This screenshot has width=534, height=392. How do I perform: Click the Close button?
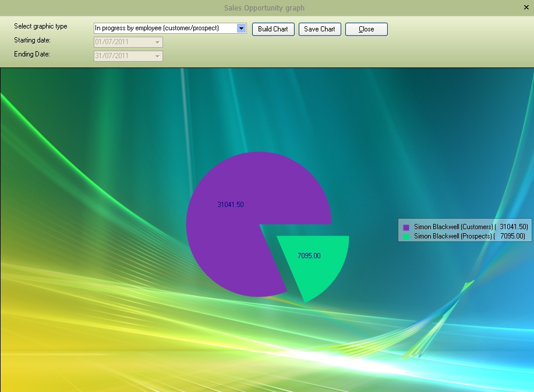click(x=366, y=29)
